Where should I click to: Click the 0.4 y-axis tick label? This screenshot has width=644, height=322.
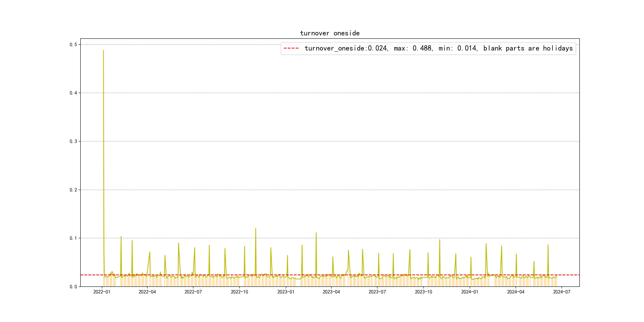[x=73, y=93]
